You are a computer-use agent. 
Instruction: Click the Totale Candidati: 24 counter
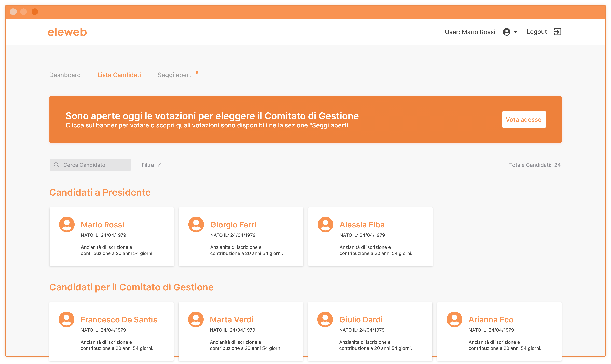pyautogui.click(x=535, y=165)
